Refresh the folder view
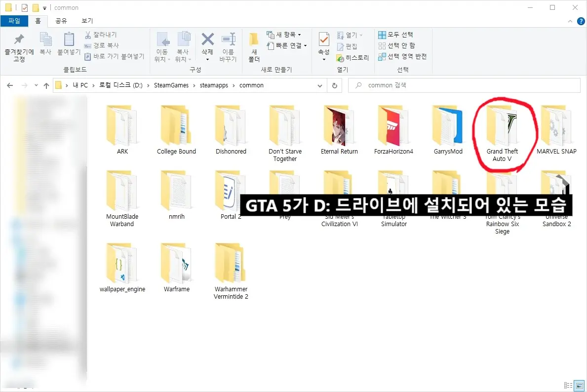The height and width of the screenshot is (392, 587). point(335,85)
